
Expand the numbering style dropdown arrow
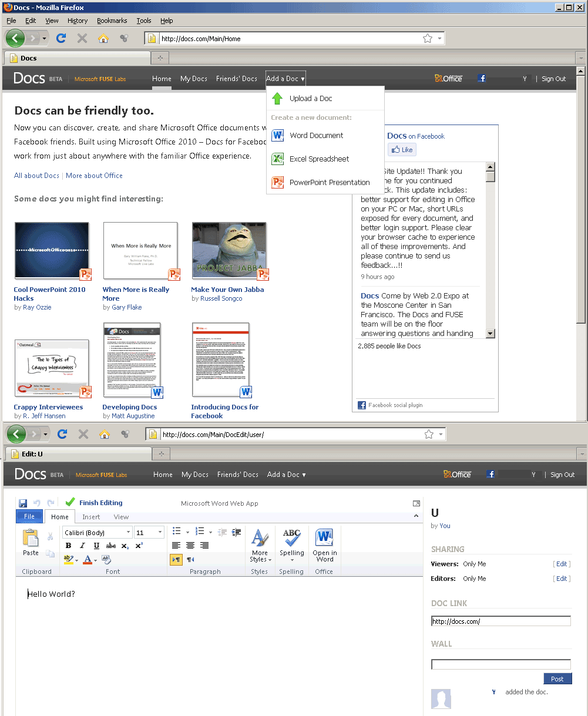210,532
